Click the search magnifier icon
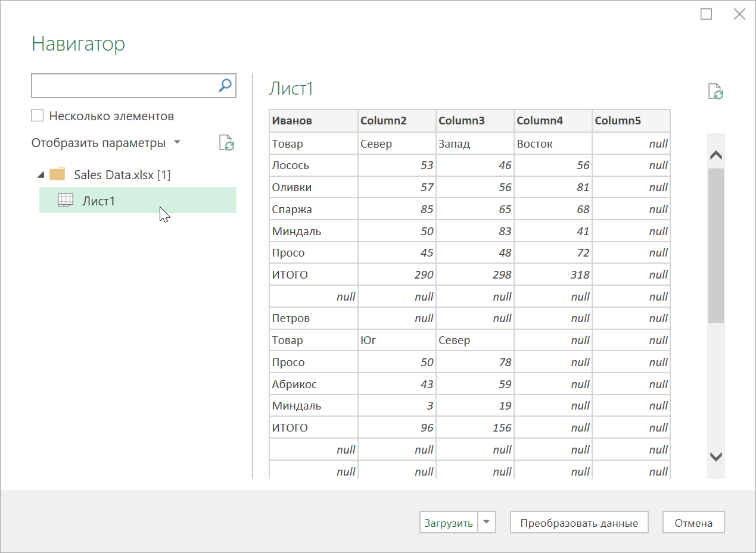The image size is (756, 553). (x=225, y=85)
